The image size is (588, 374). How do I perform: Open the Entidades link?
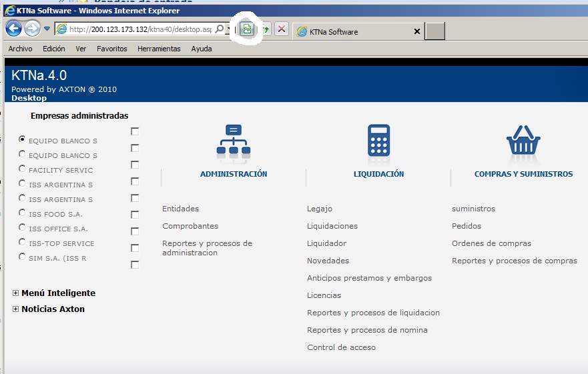coord(180,209)
